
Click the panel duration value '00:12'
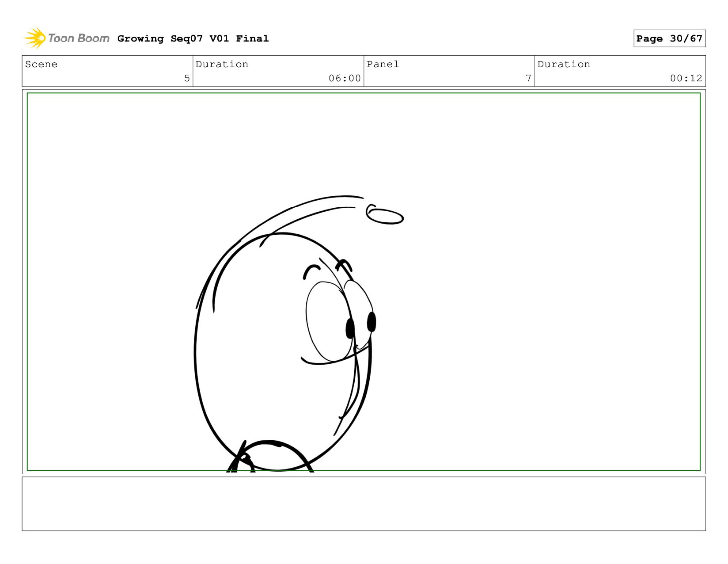click(686, 78)
